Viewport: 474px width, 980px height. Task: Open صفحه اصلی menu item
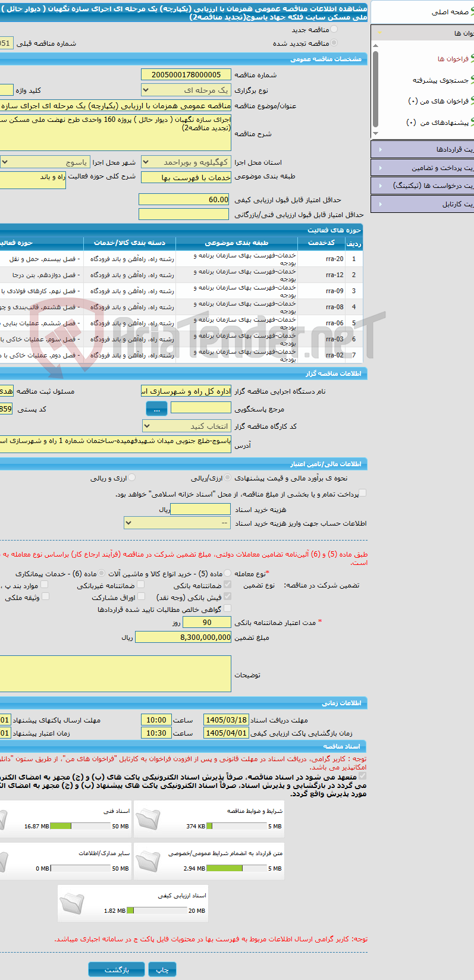pos(451,12)
